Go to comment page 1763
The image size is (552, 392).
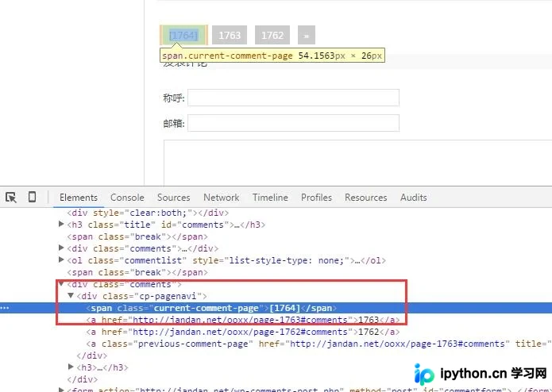click(x=230, y=35)
